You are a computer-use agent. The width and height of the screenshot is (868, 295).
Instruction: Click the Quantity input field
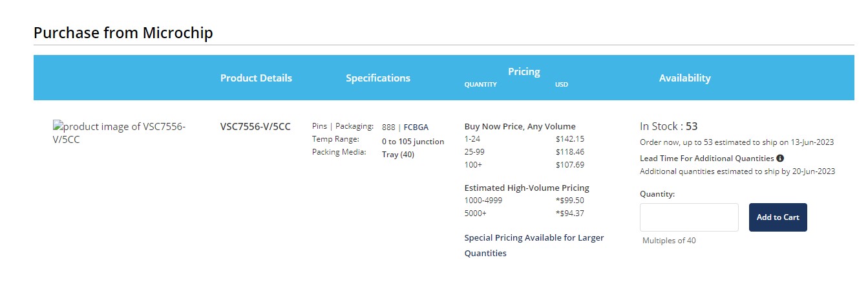click(689, 217)
